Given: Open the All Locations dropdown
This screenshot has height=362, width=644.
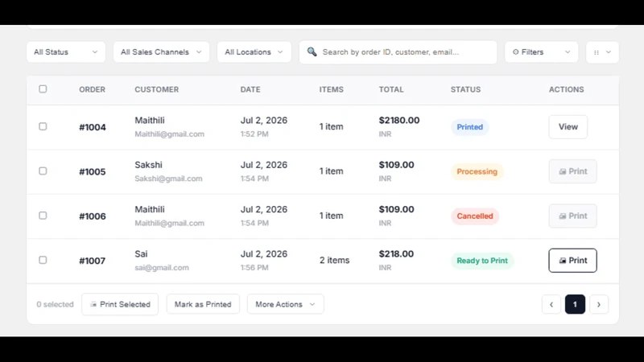Looking at the screenshot, I should tap(254, 52).
